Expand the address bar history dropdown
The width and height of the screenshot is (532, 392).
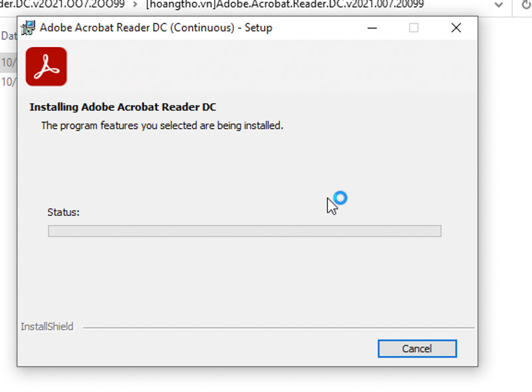click(x=499, y=5)
